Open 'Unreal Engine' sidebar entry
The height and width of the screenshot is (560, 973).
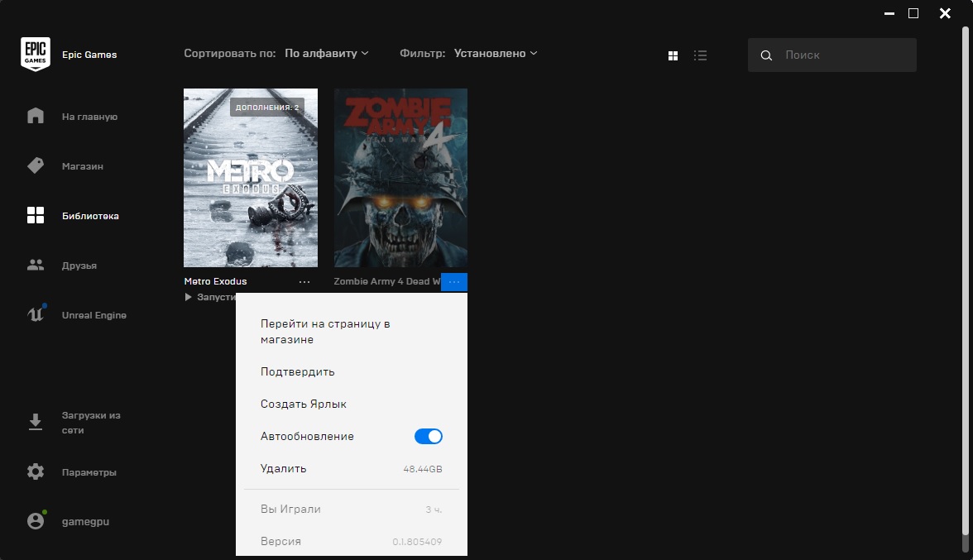[93, 315]
